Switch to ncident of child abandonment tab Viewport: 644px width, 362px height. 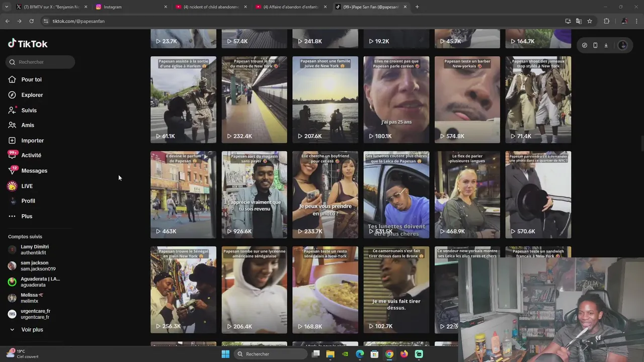[210, 7]
